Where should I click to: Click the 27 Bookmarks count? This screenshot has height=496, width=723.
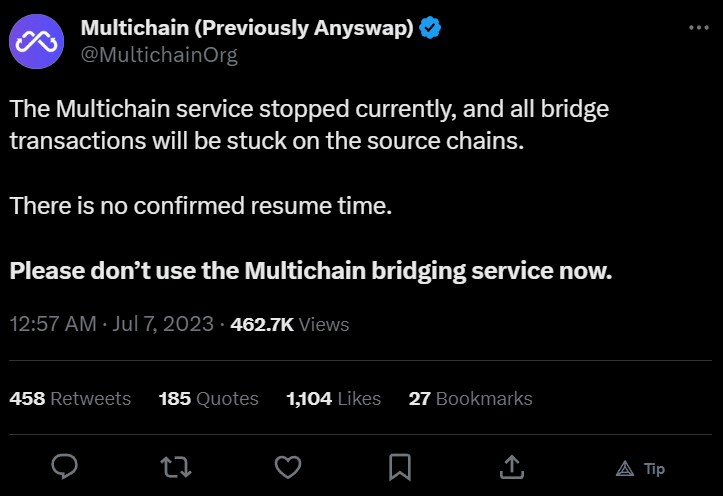[x=470, y=398]
